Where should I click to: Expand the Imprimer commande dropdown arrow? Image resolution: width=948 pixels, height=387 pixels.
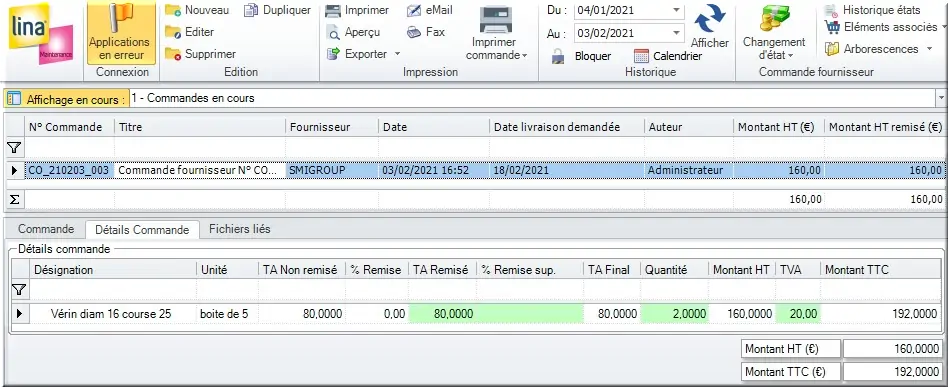coord(524,56)
